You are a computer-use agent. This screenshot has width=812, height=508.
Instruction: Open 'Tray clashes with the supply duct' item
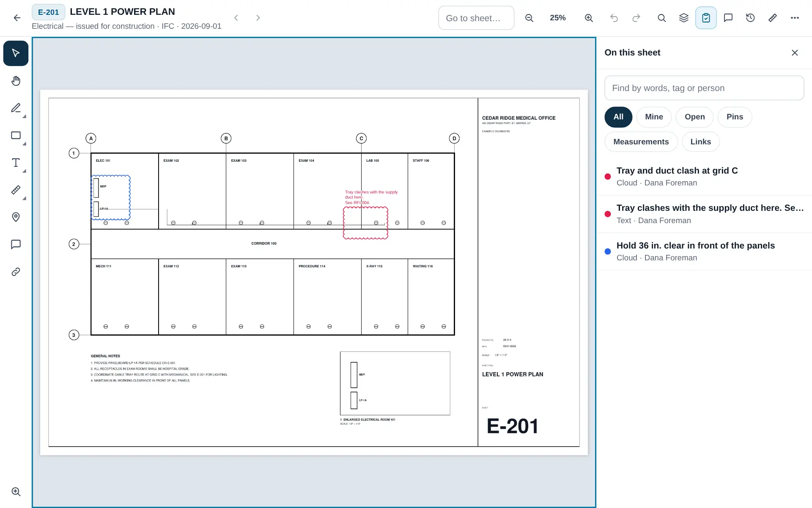[x=704, y=214]
